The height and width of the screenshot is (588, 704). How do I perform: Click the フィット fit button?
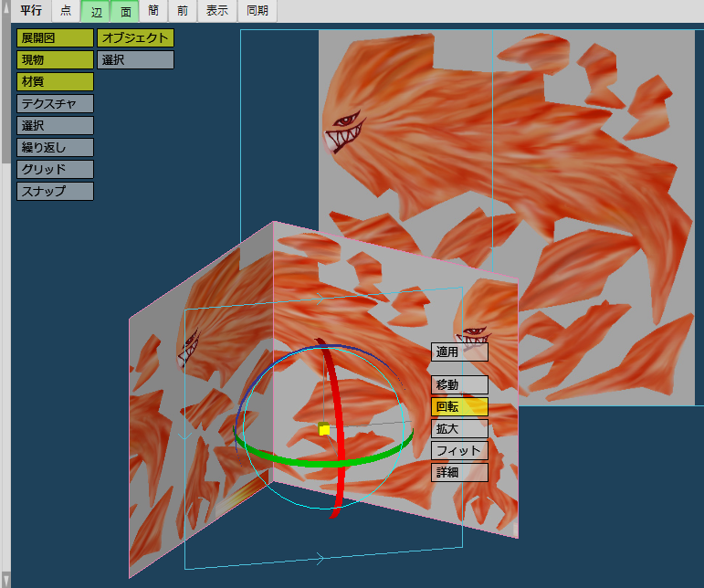pos(460,451)
